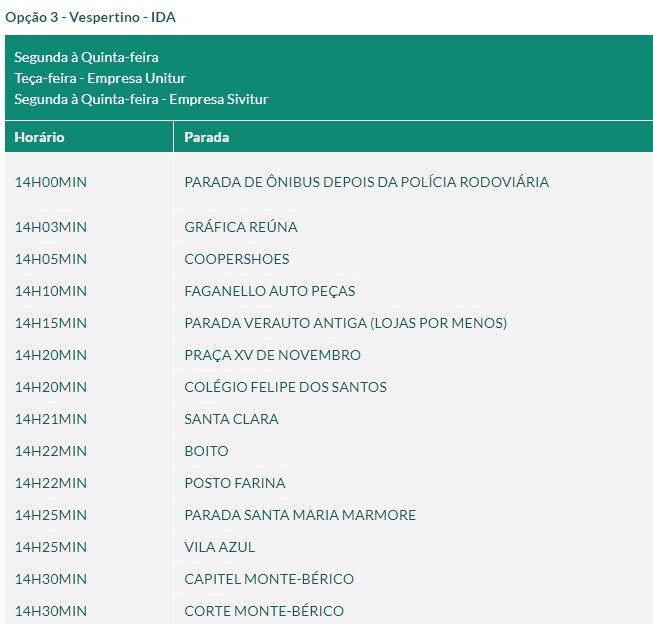The width and height of the screenshot is (653, 624).
Task: Select the 'COOPERSHOES' stop entry
Action: [x=237, y=259]
